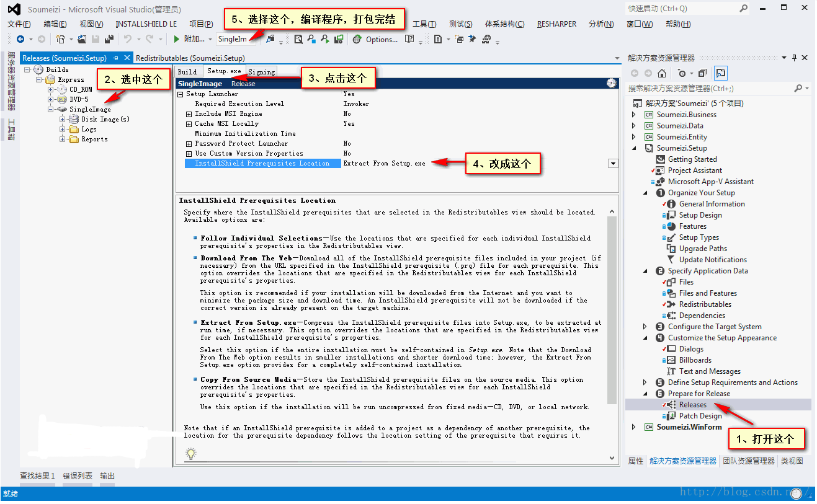Expand the Cache MSI Locally property
Image resolution: width=817 pixels, height=504 pixels.
[189, 124]
